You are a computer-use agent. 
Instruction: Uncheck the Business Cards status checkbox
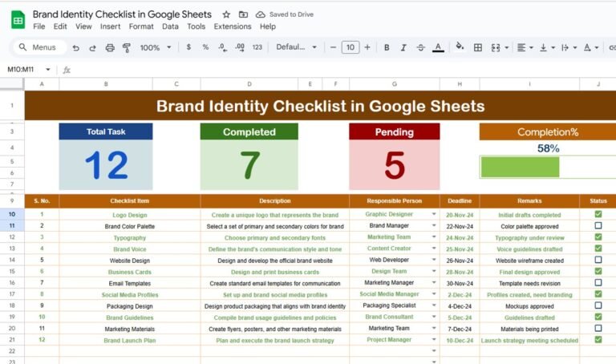(x=598, y=271)
